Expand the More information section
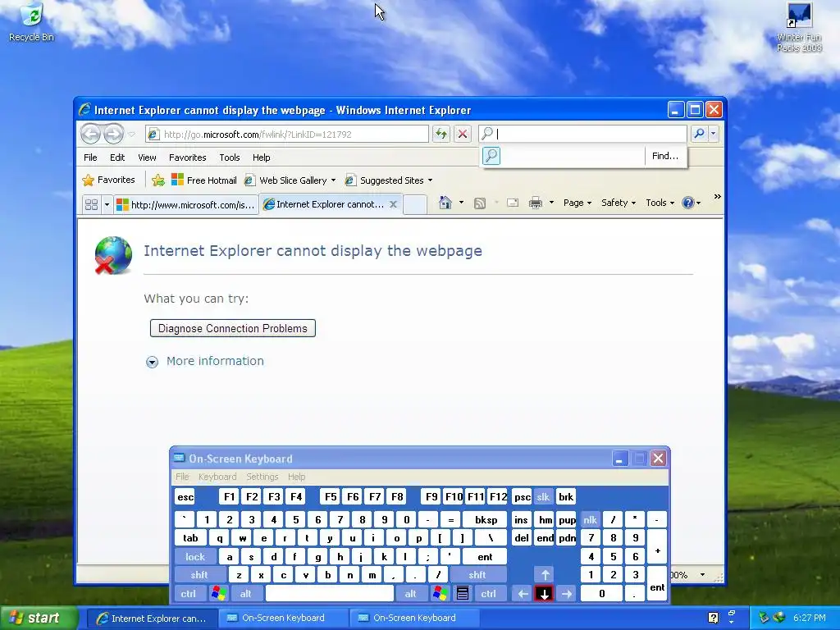 (204, 361)
